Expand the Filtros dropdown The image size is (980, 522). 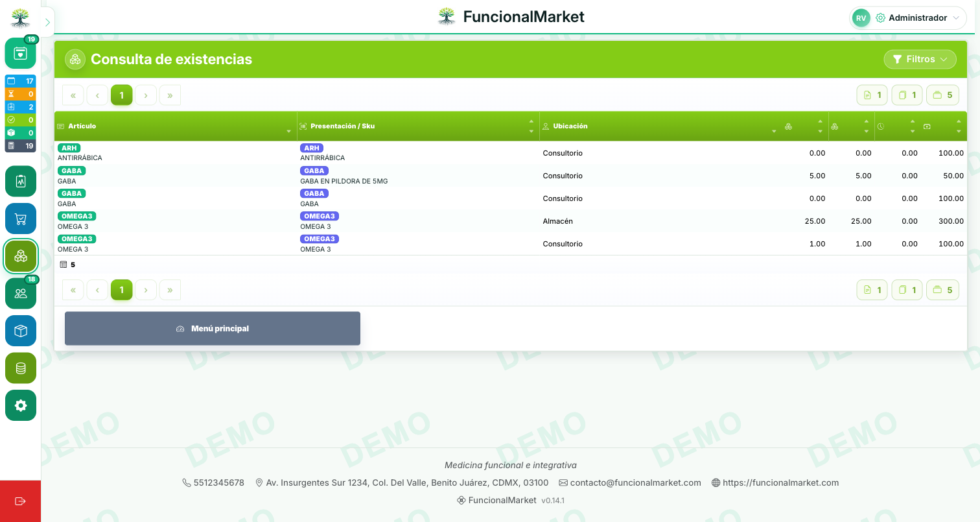920,59
